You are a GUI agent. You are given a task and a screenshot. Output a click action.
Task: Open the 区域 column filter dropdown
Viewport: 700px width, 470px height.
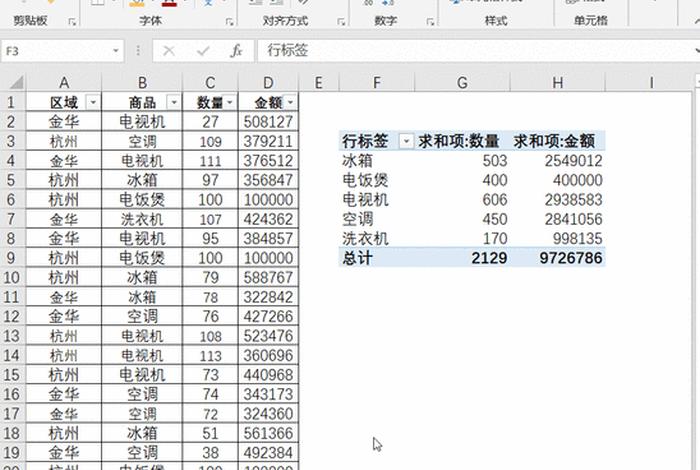(x=93, y=103)
